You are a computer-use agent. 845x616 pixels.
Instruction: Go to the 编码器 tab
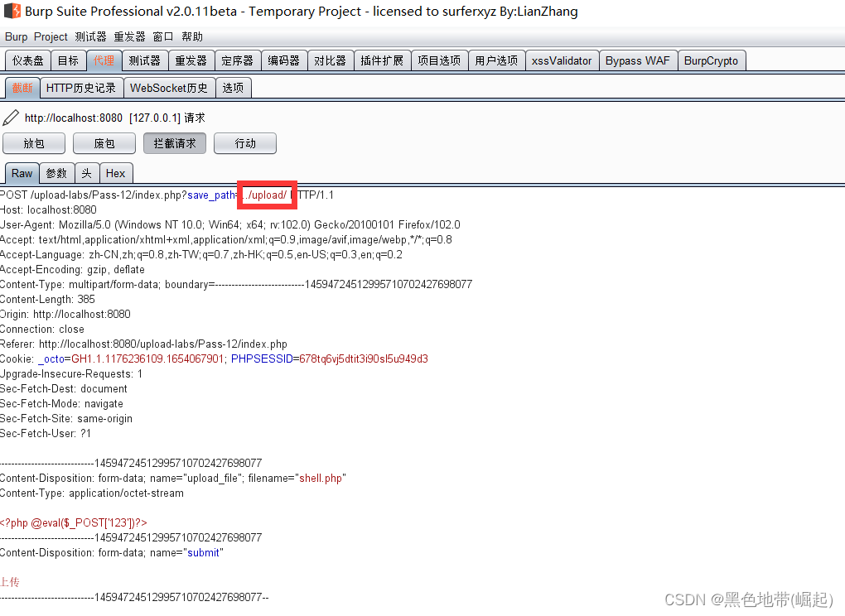click(x=283, y=60)
